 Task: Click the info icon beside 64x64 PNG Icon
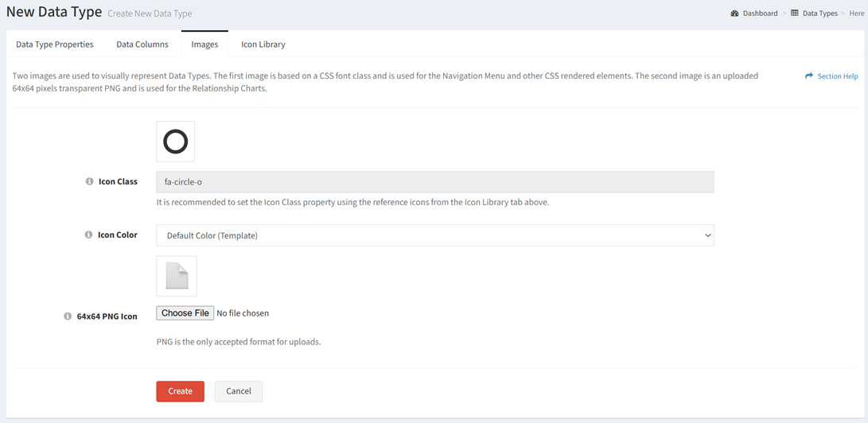(68, 316)
